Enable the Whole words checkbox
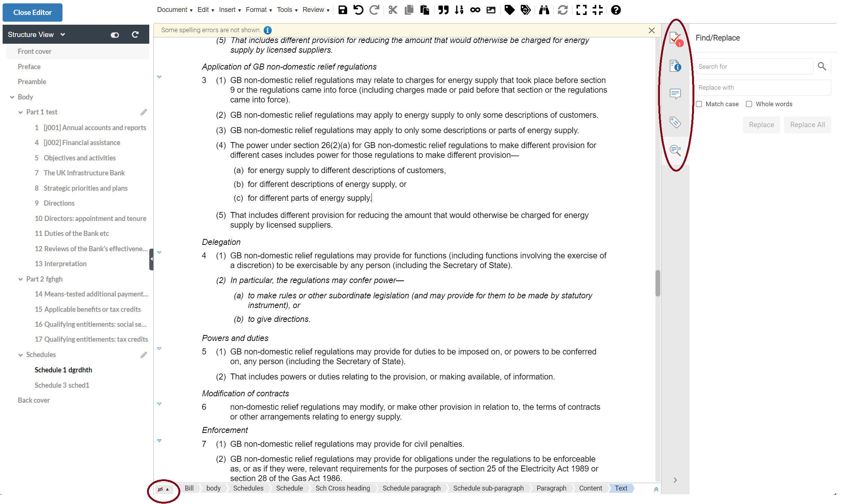 point(749,104)
